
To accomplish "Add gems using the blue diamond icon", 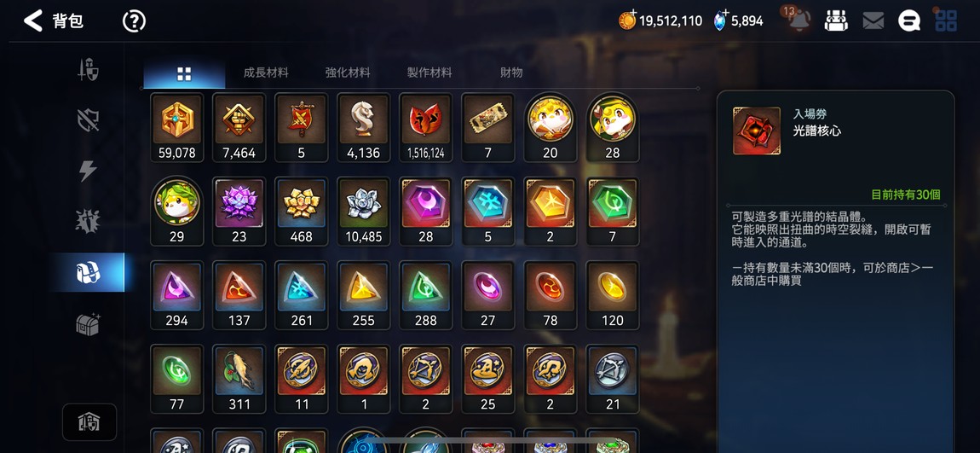I will tap(721, 20).
